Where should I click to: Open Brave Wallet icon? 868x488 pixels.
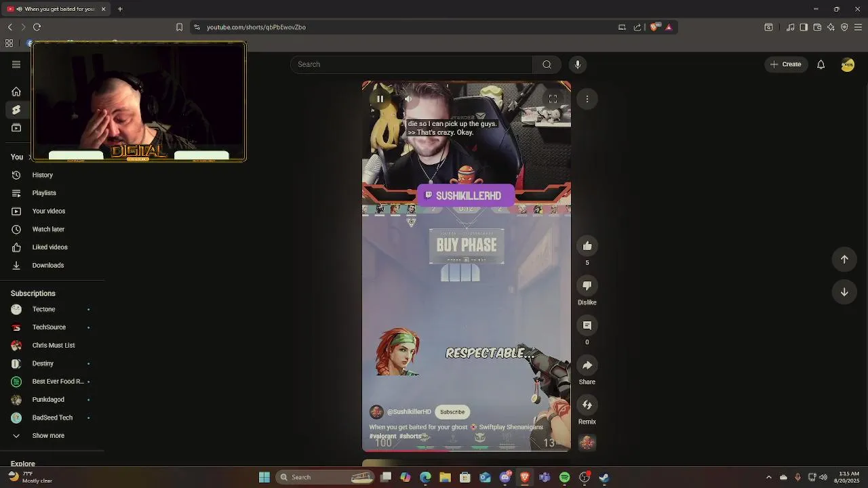tap(817, 27)
